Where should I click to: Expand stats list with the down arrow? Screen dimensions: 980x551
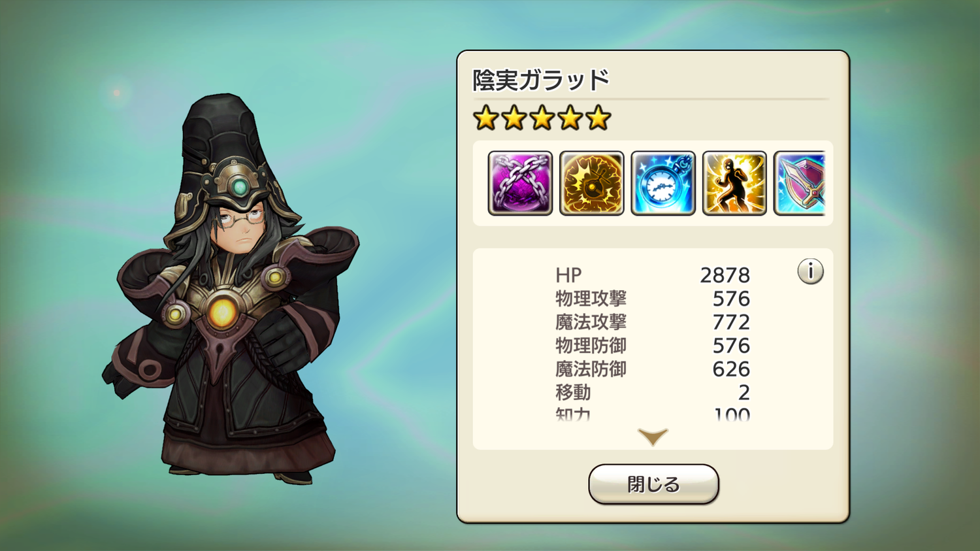tap(653, 437)
